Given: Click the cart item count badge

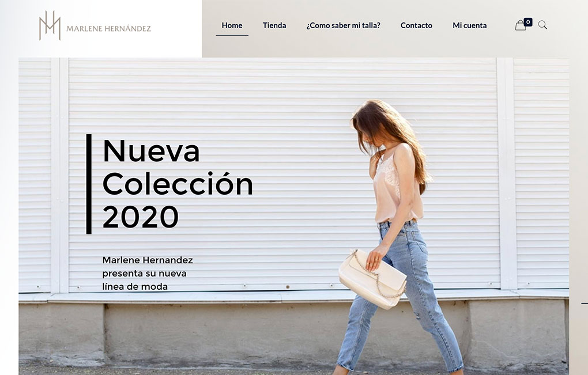Looking at the screenshot, I should coord(528,22).
